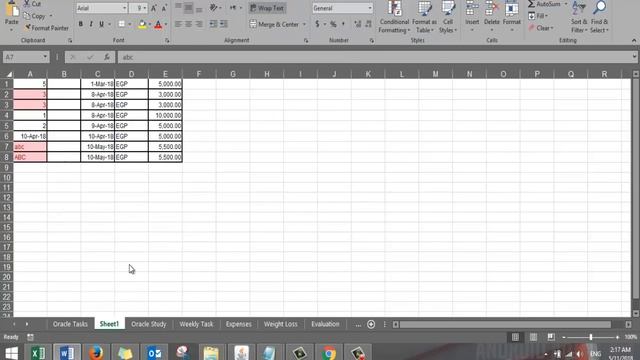Activate the Format Painter tool
The image size is (640, 360).
(46, 28)
